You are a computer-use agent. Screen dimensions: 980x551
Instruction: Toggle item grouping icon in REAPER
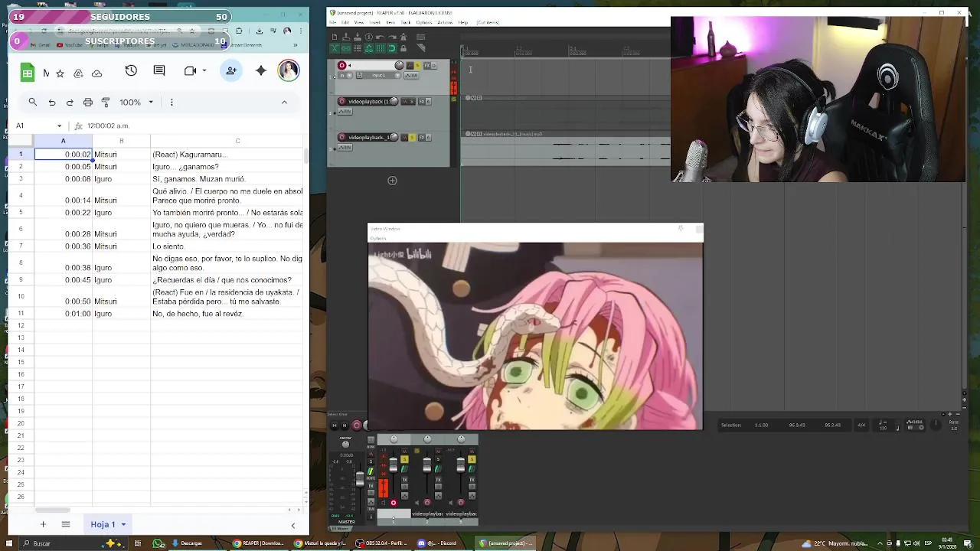[x=346, y=48]
